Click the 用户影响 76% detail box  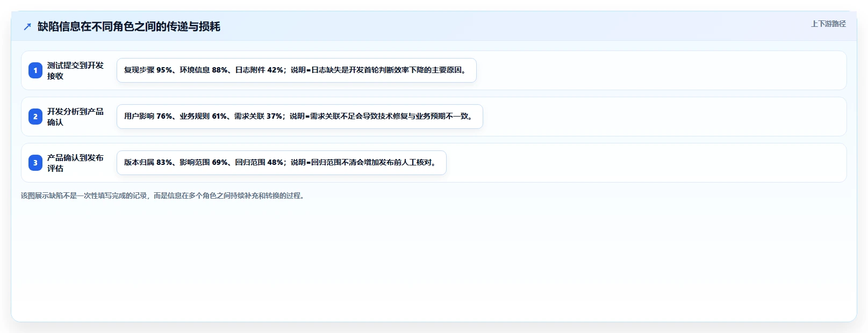click(x=300, y=117)
